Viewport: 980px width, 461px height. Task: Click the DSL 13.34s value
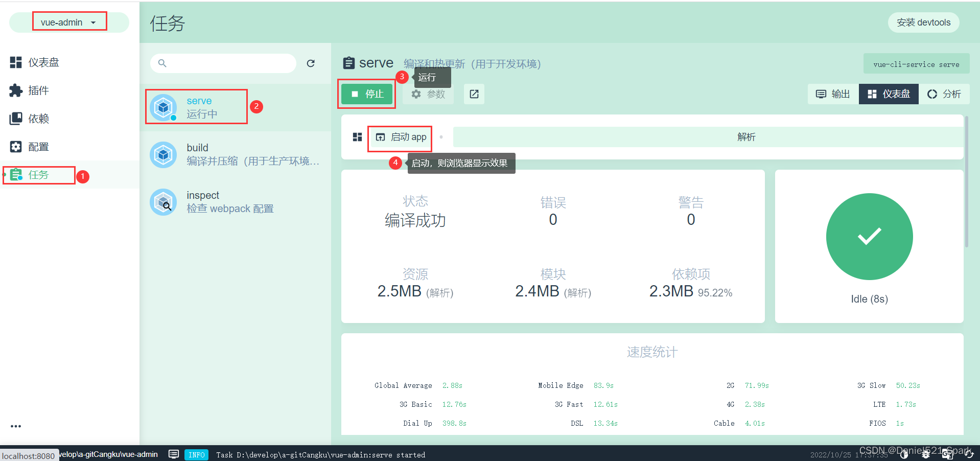(605, 424)
